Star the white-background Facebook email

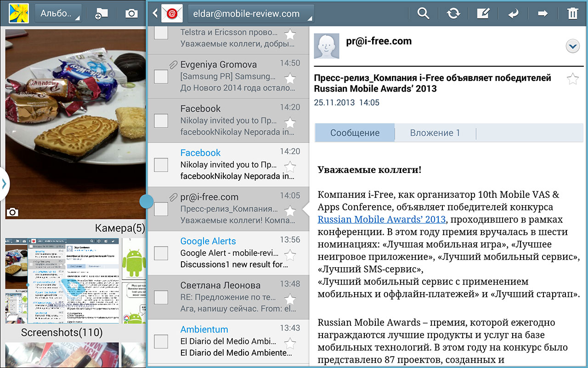(x=290, y=167)
